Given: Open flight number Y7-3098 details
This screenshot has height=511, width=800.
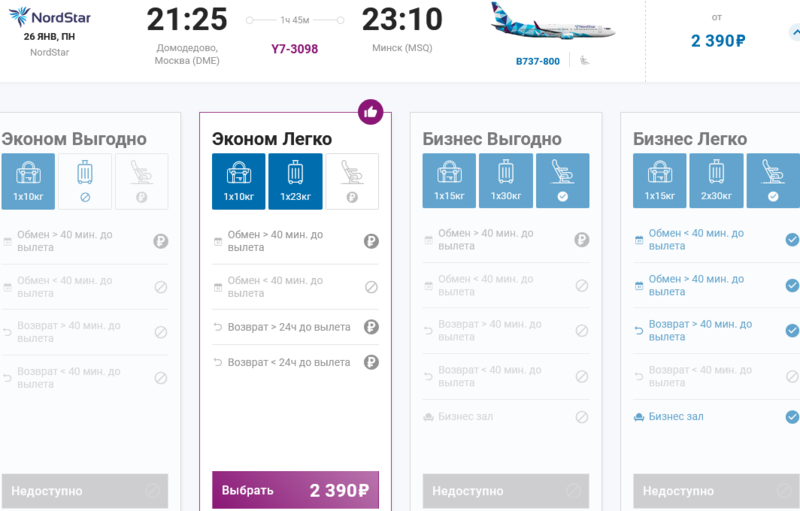Looking at the screenshot, I should pyautogui.click(x=294, y=49).
